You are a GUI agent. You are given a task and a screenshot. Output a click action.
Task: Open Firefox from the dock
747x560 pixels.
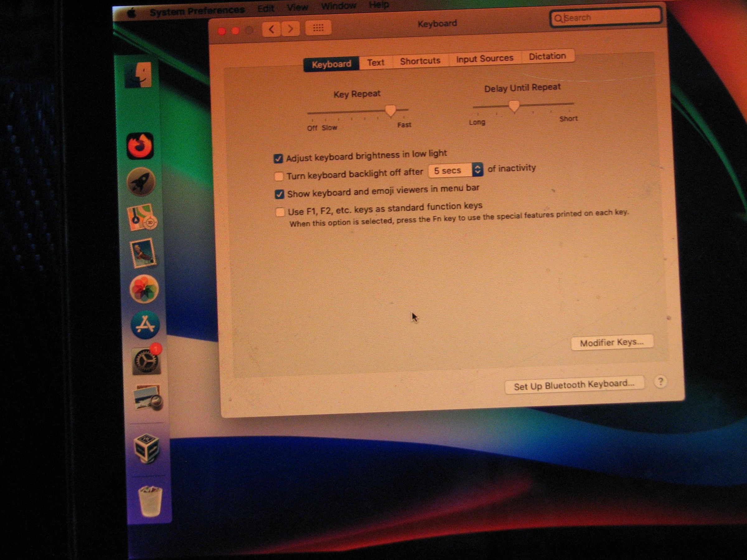point(140,146)
